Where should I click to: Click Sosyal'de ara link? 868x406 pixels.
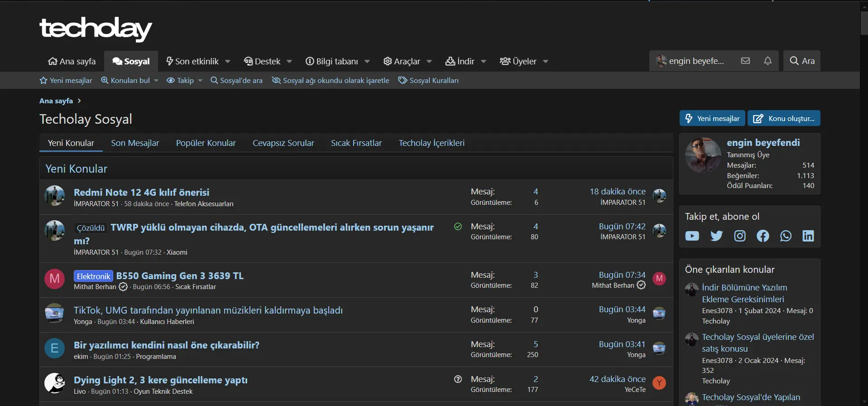pos(236,81)
